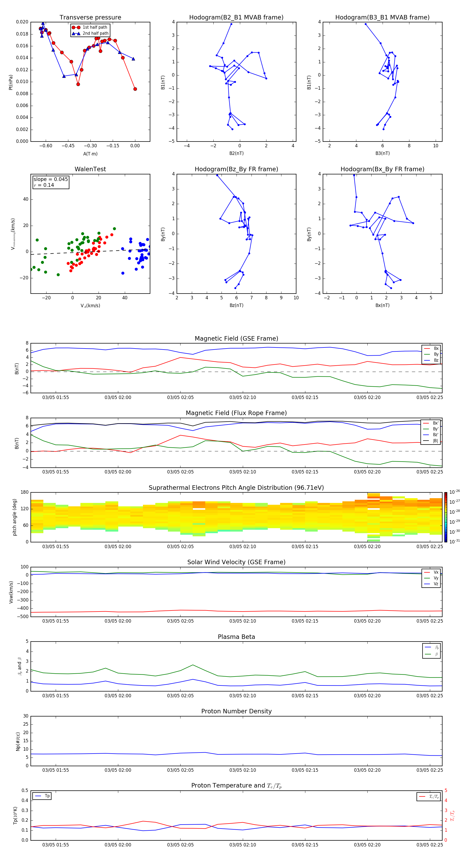
Task: Click "Bx'" legend entry in Flux Rope plot
Action: click(431, 423)
